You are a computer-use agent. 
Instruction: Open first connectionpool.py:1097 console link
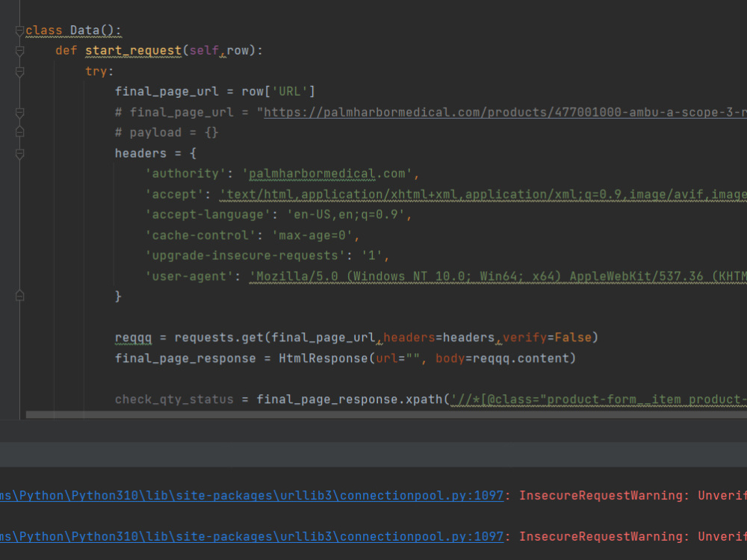click(x=252, y=496)
